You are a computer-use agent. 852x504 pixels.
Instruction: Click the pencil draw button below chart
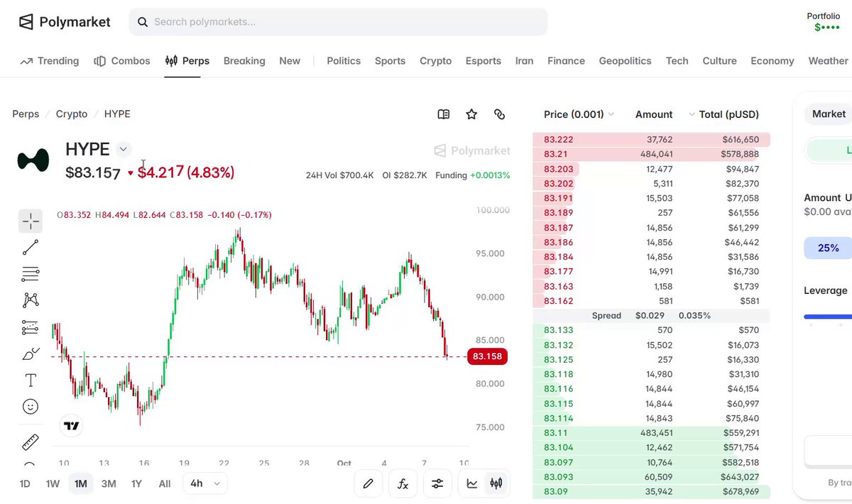coord(368,484)
